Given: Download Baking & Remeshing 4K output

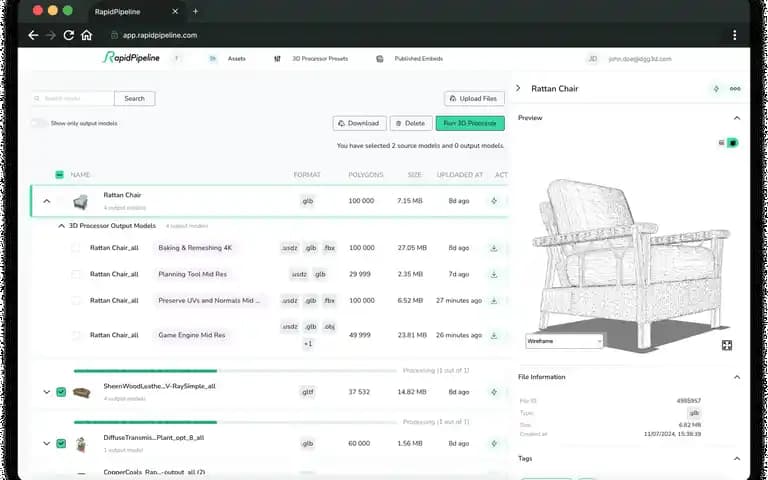Looking at the screenshot, I should click(x=494, y=248).
